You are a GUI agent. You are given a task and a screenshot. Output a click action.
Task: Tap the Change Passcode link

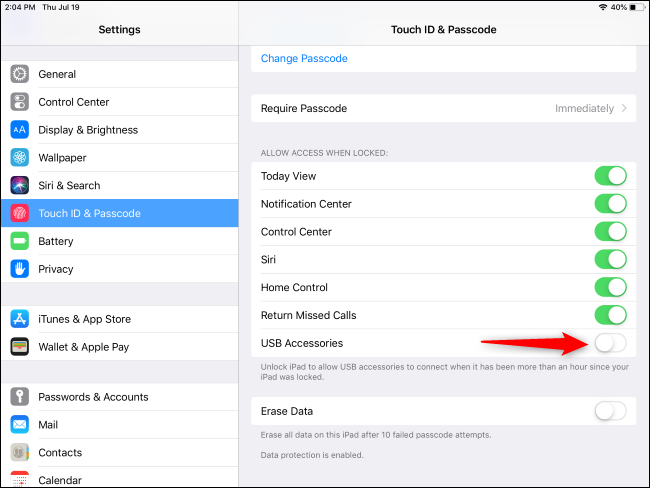(x=304, y=59)
